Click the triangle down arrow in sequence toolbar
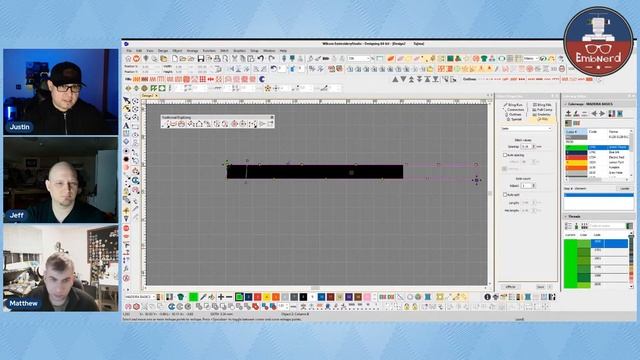 403,79
